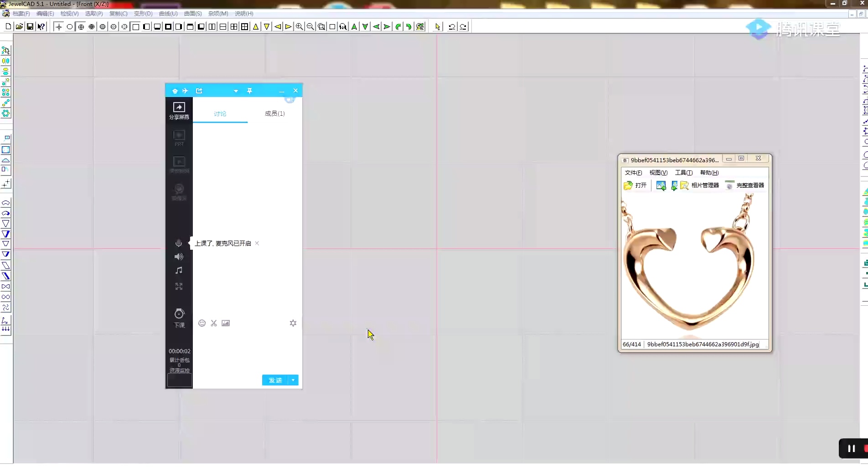This screenshot has width=868, height=473.
Task: Click the 打开 button in the photo viewer
Action: pyautogui.click(x=636, y=185)
